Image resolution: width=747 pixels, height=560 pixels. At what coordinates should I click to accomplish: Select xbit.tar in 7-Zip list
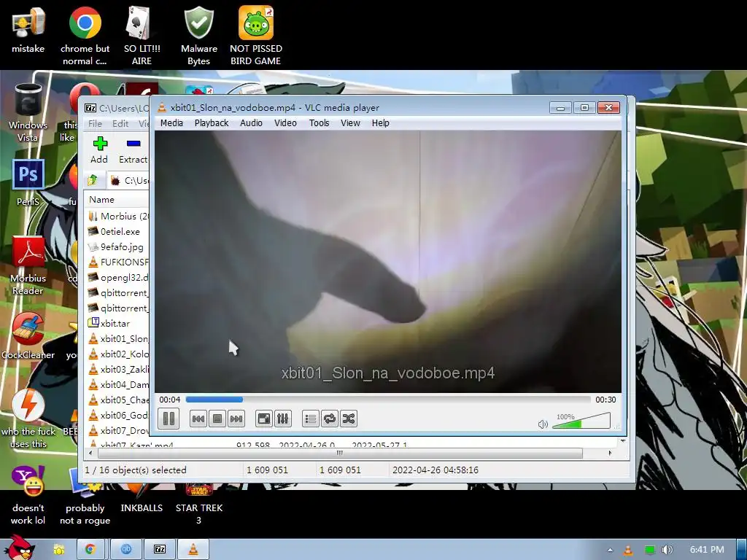pyautogui.click(x=109, y=323)
